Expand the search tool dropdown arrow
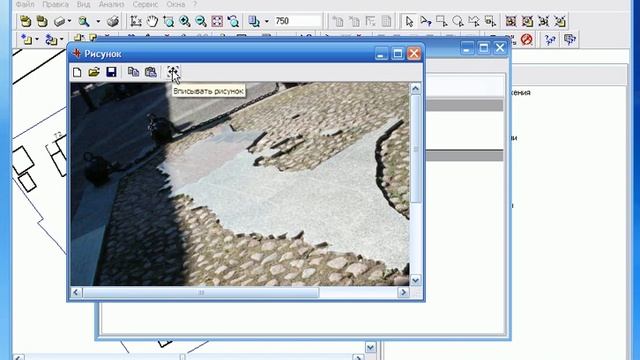This screenshot has height=360, width=640. [98, 21]
